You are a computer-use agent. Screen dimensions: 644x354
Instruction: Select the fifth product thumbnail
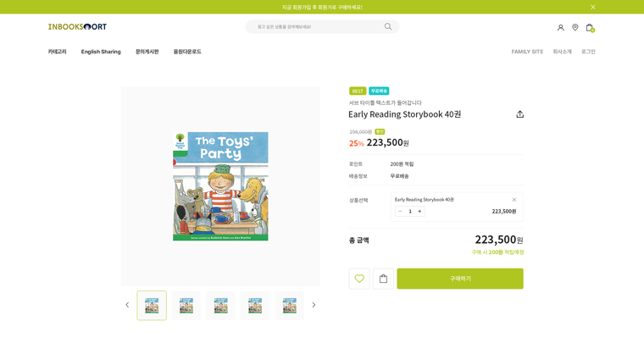coord(290,306)
